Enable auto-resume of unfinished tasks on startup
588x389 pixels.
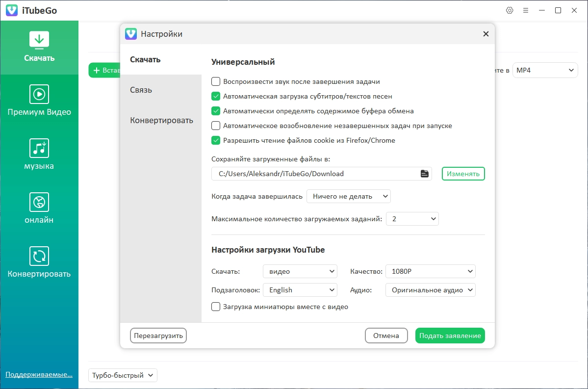click(x=216, y=126)
